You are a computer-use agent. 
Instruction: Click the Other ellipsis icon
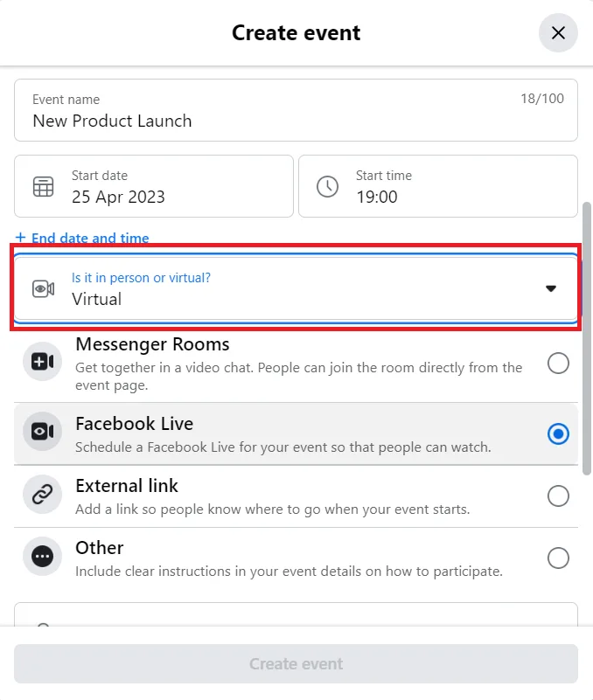pyautogui.click(x=43, y=557)
